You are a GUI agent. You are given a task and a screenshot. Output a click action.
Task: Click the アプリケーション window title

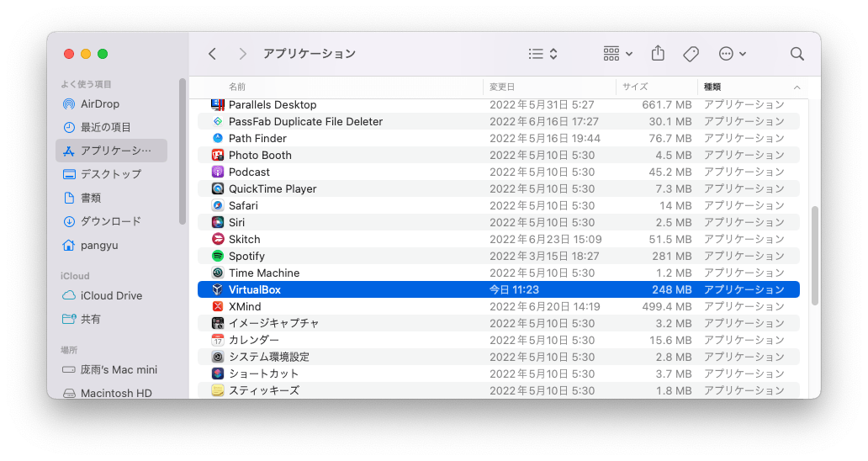click(310, 54)
